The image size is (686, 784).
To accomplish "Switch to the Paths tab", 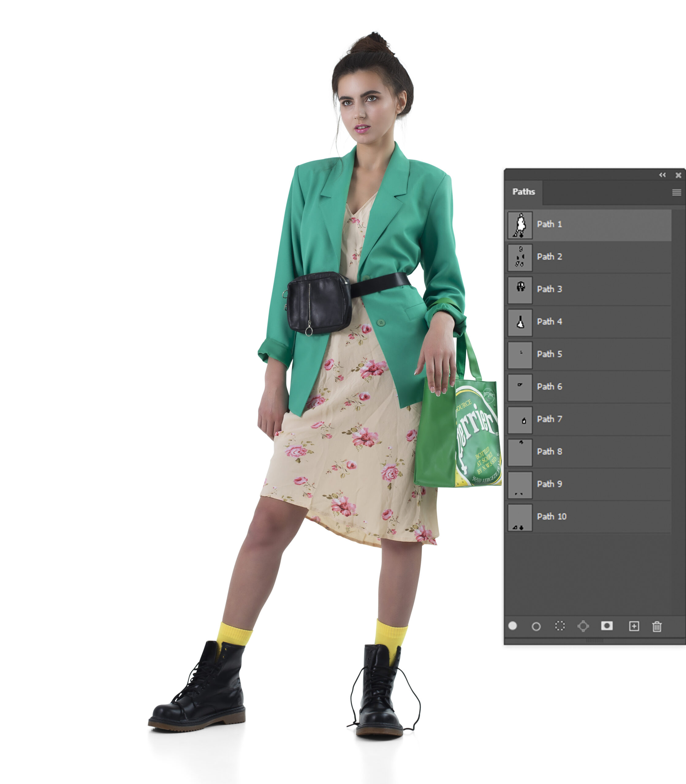I will (x=523, y=192).
